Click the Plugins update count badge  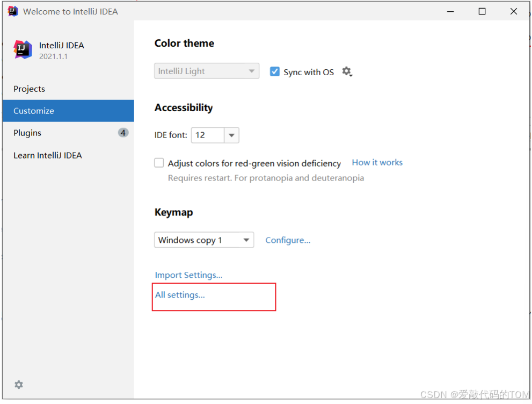[123, 133]
